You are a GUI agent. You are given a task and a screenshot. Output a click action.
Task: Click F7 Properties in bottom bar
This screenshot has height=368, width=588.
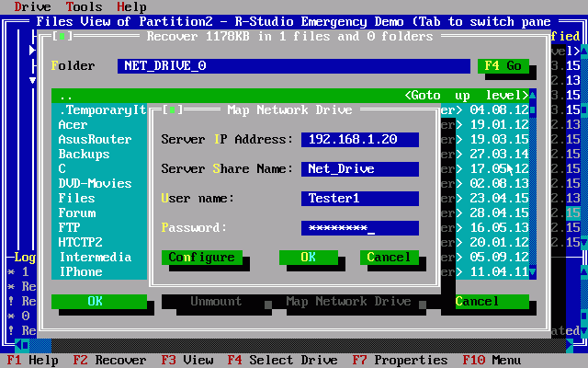coord(401,360)
